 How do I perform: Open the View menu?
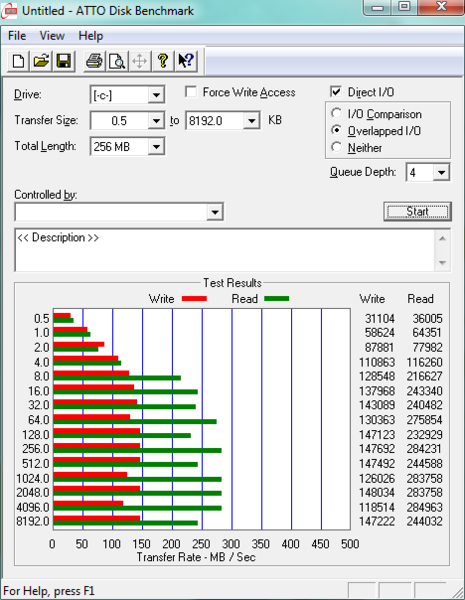[x=52, y=36]
